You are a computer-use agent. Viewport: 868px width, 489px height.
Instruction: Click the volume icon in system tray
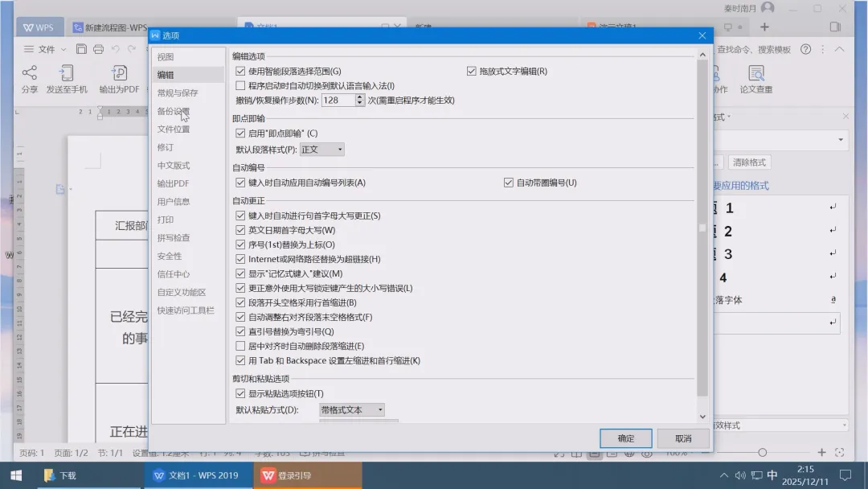coord(740,475)
